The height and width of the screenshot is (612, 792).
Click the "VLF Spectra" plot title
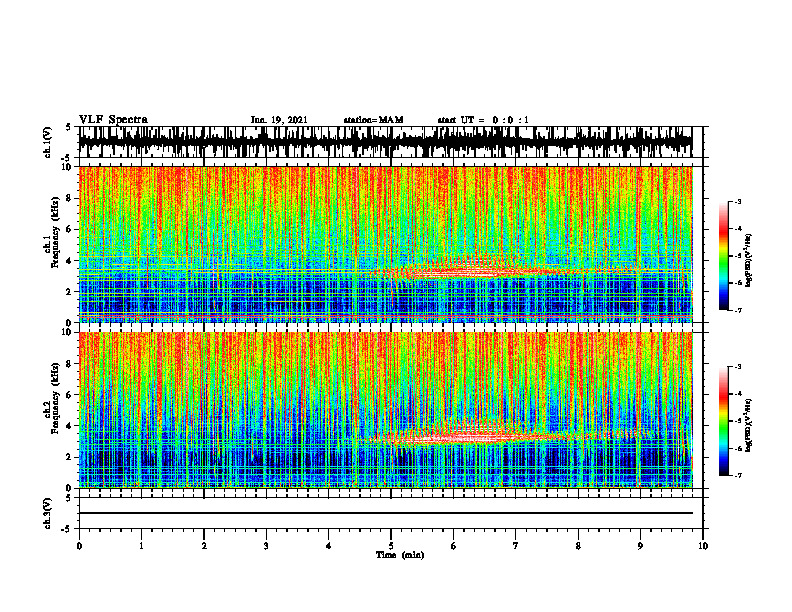[113, 120]
